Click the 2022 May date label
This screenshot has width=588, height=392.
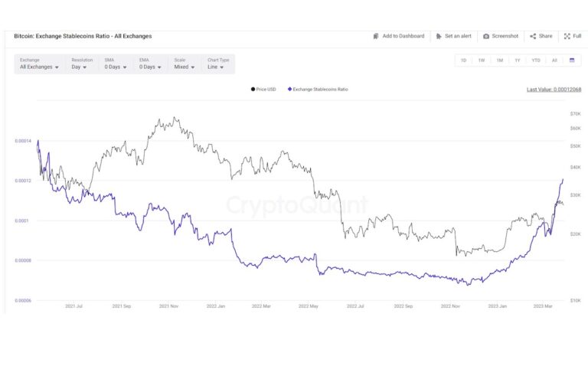click(309, 306)
